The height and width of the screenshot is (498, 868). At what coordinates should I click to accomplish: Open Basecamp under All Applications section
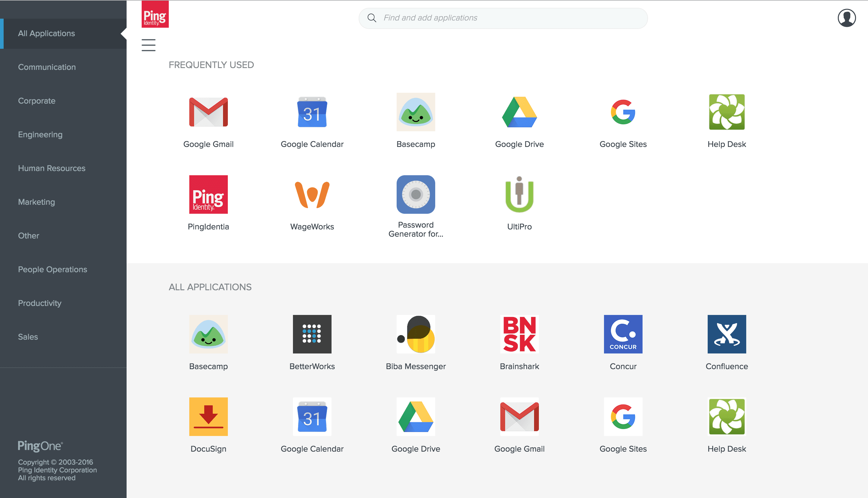[208, 334]
